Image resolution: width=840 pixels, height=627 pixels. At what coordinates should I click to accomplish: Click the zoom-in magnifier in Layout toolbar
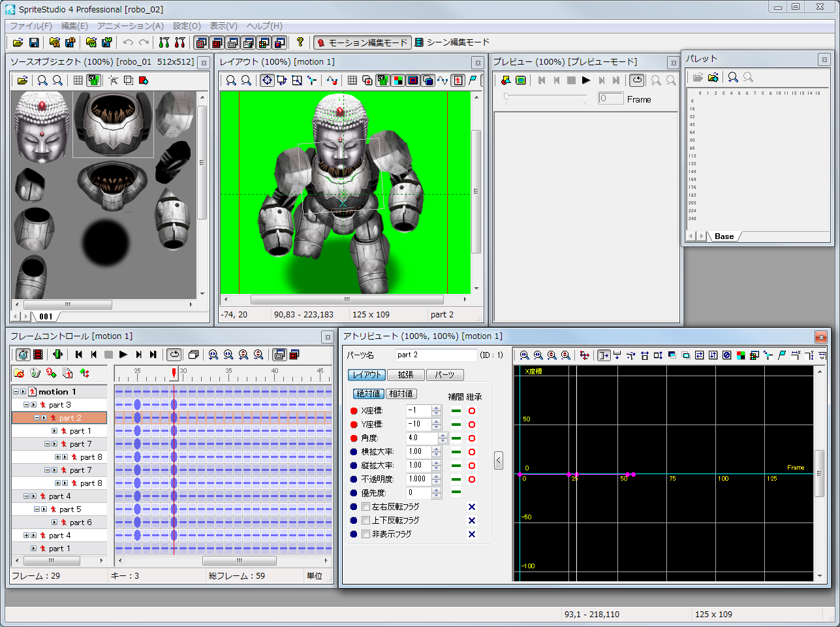coord(231,80)
